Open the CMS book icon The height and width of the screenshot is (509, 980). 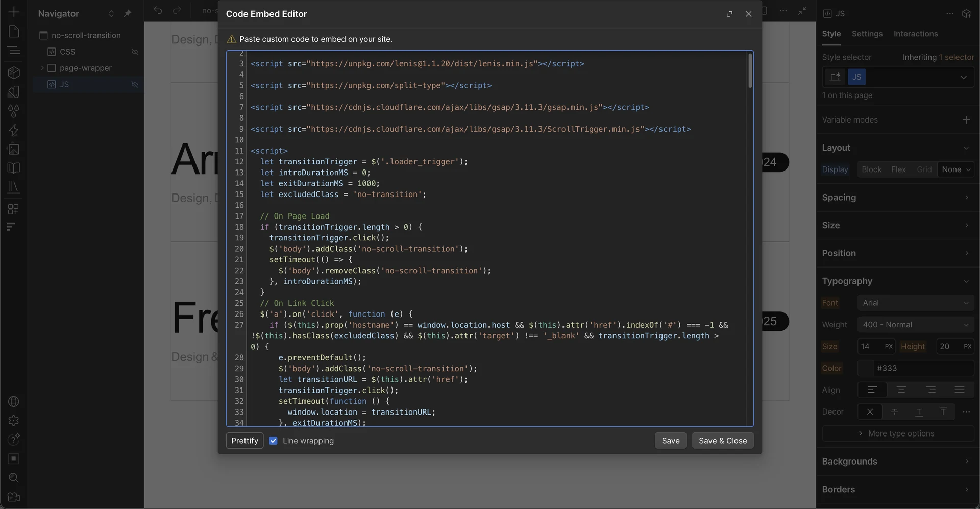14,168
